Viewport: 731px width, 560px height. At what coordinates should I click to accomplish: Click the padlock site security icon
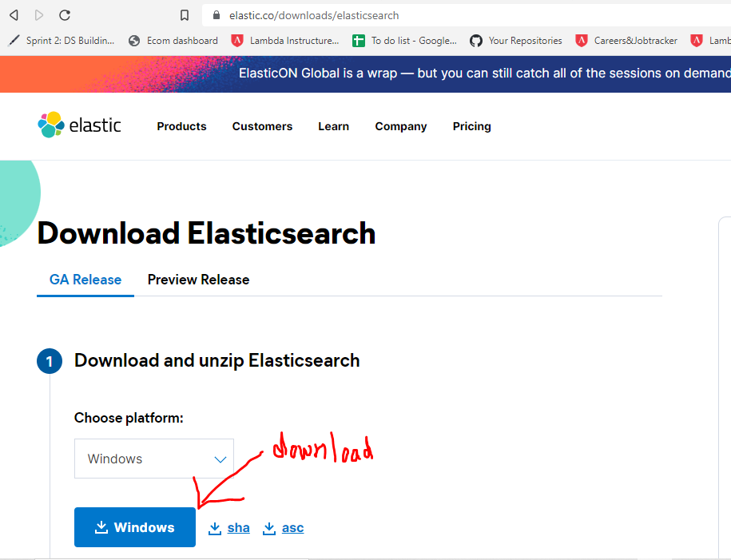coord(217,15)
